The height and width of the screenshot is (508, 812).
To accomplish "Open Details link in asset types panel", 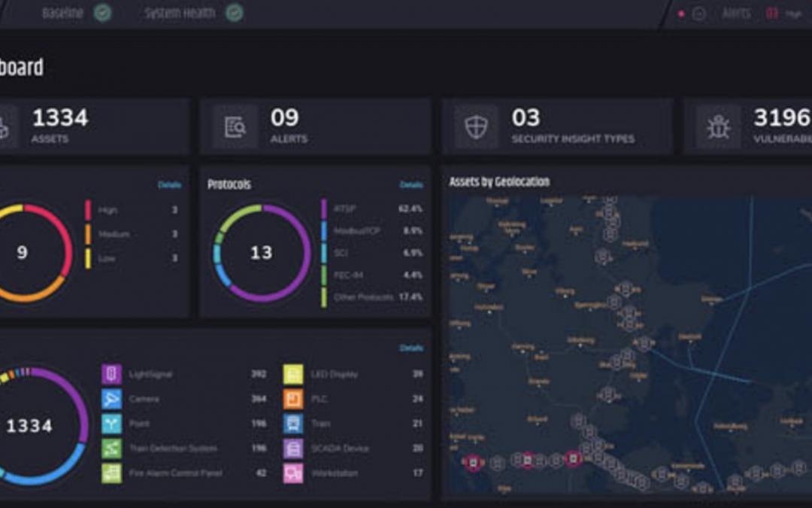I will 411,348.
